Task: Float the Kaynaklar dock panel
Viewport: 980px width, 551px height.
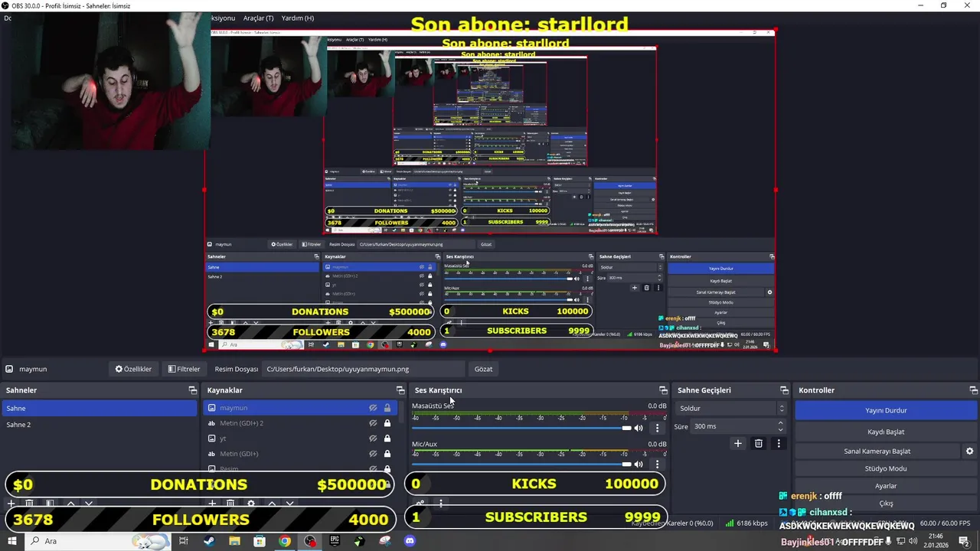Action: coord(400,390)
